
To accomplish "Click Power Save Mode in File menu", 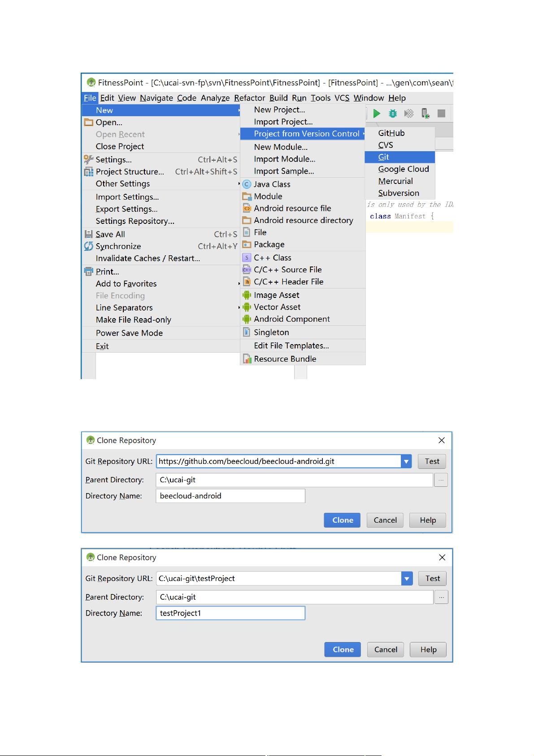I will click(161, 333).
